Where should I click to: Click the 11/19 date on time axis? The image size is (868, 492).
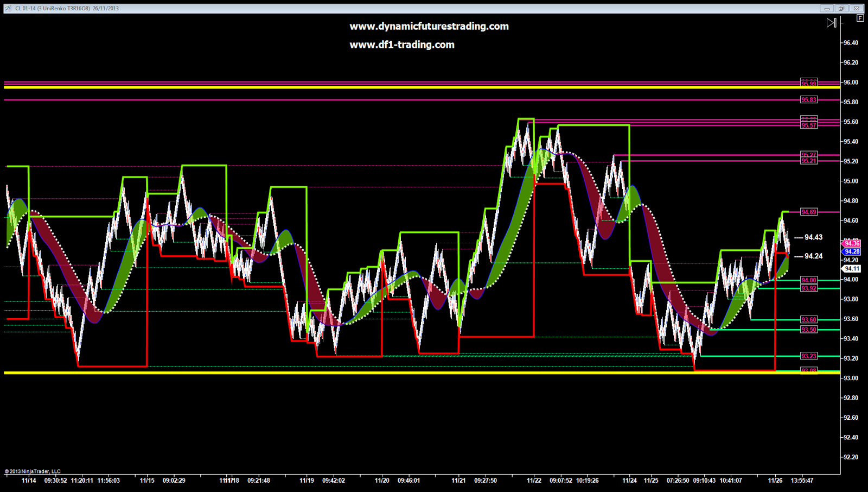307,481
